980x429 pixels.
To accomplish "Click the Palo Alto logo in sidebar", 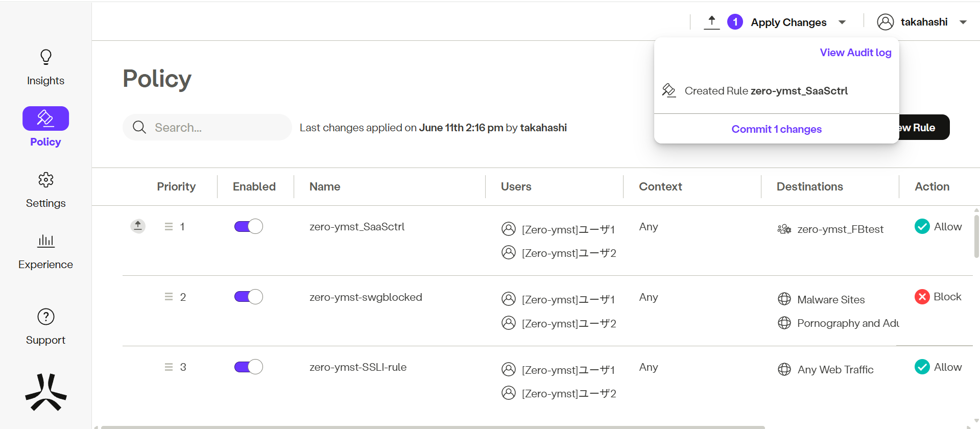I will (x=46, y=392).
